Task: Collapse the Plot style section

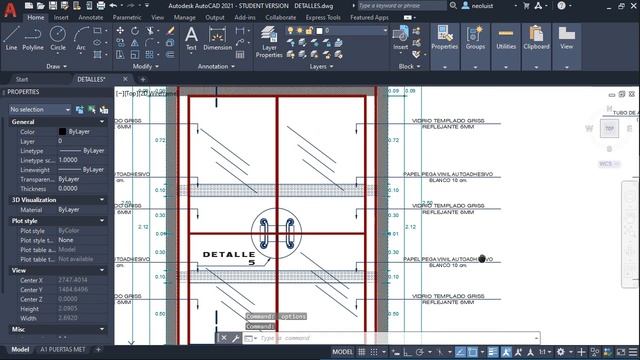Action: pyautogui.click(x=102, y=221)
